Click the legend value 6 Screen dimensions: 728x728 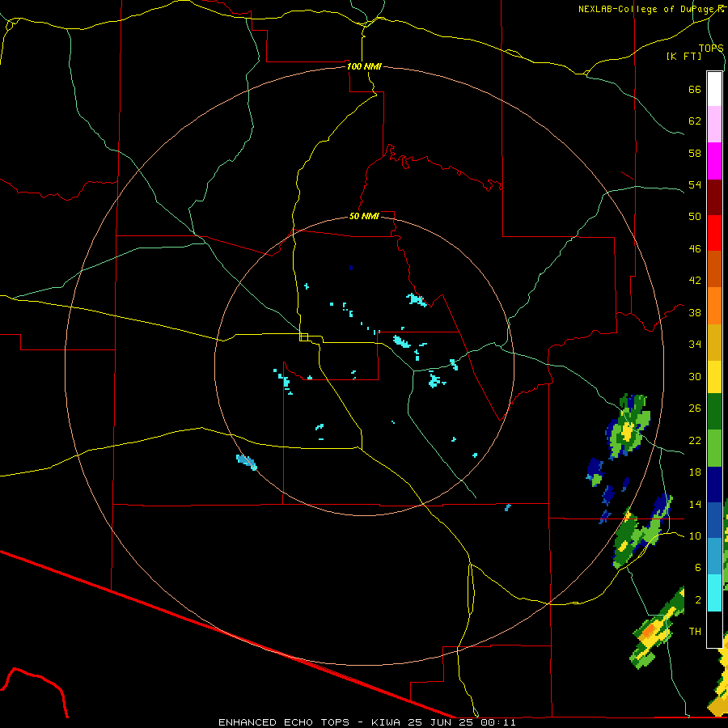(698, 567)
